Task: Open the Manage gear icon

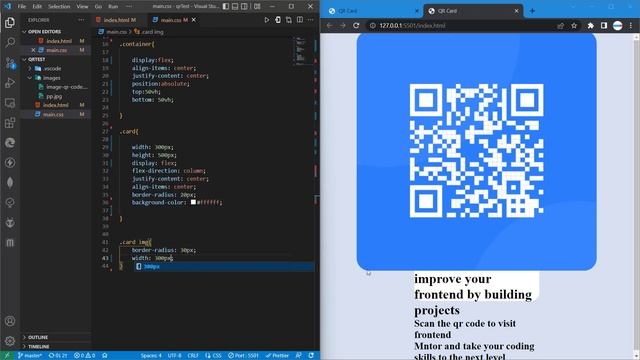Action: pyautogui.click(x=10, y=341)
